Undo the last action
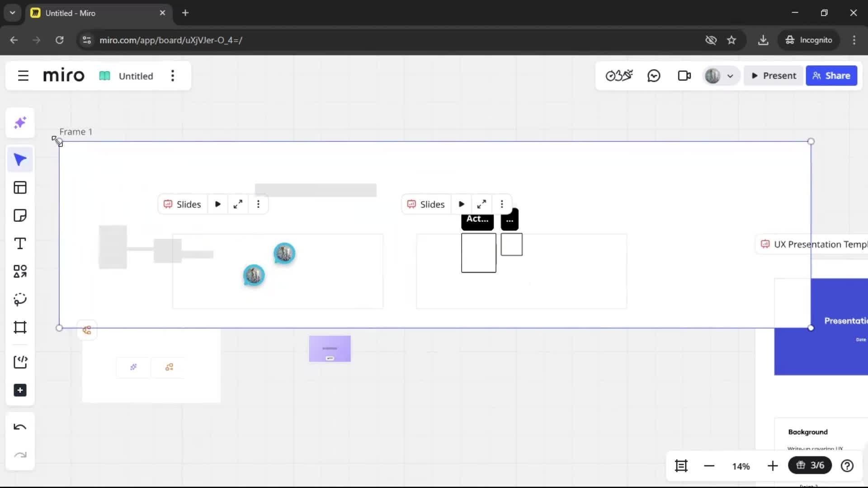Image resolution: width=868 pixels, height=488 pixels. [20, 427]
